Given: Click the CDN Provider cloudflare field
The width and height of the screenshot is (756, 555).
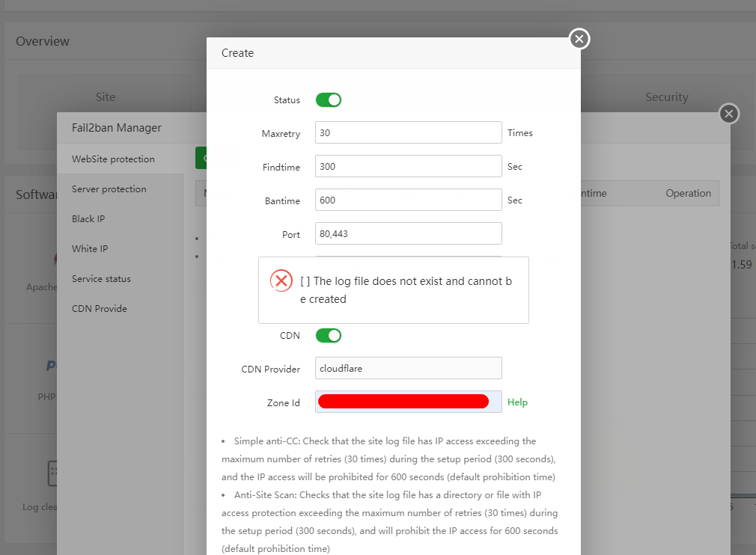Looking at the screenshot, I should (408, 368).
